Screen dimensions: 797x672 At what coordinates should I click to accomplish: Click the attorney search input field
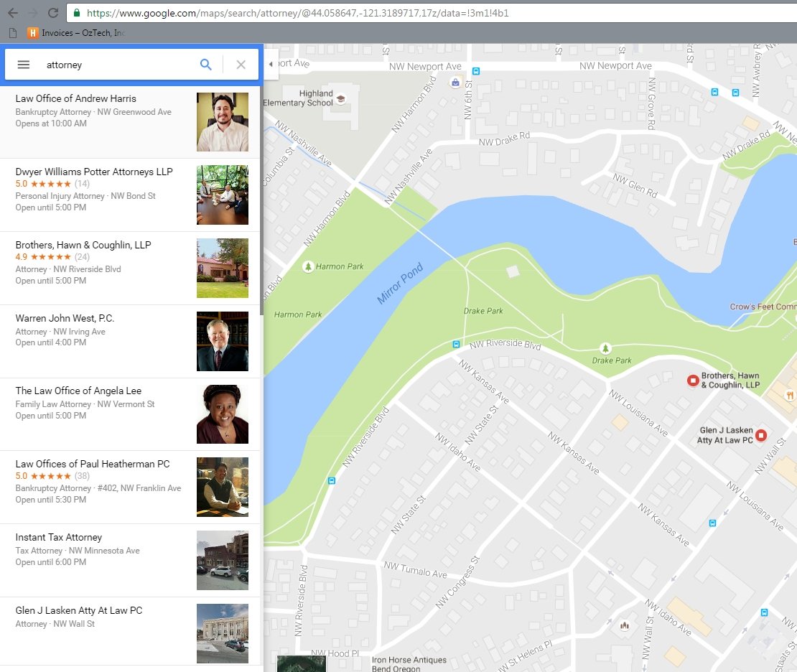click(117, 65)
